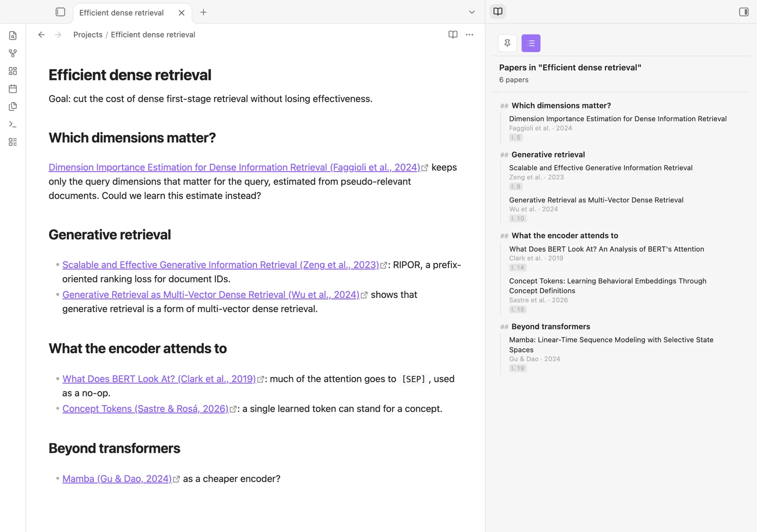
Task: Jump to Which dimensions matter in panel
Action: 561,105
